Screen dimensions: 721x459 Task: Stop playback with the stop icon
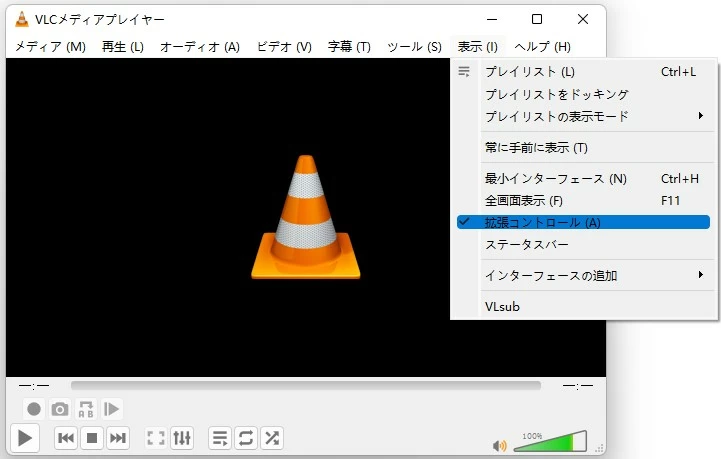coord(92,438)
